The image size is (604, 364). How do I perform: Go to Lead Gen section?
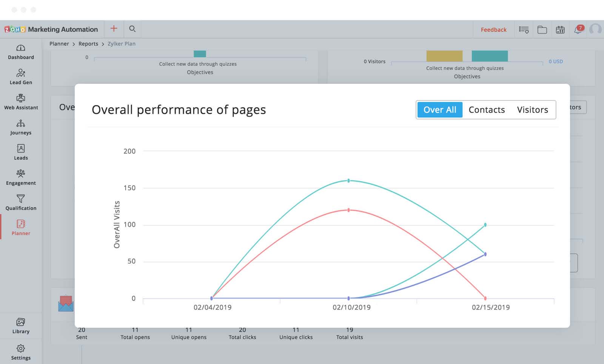click(21, 77)
